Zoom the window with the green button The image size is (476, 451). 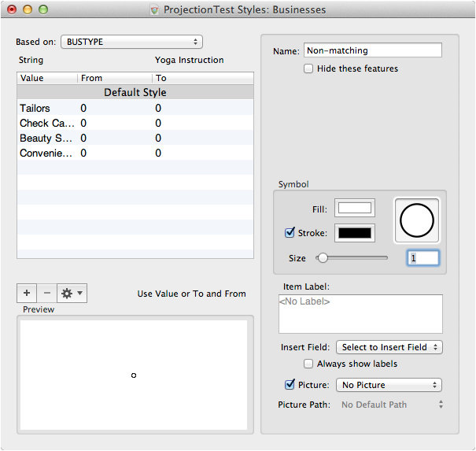43,9
